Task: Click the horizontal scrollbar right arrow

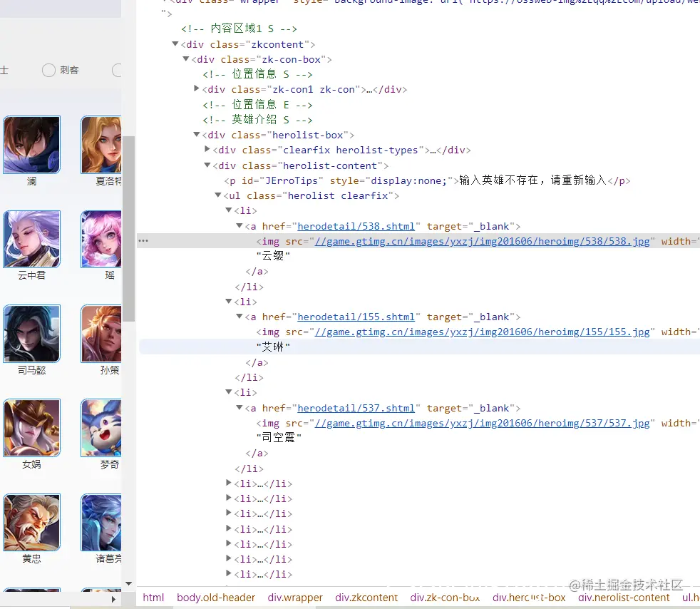Action: click(113, 599)
